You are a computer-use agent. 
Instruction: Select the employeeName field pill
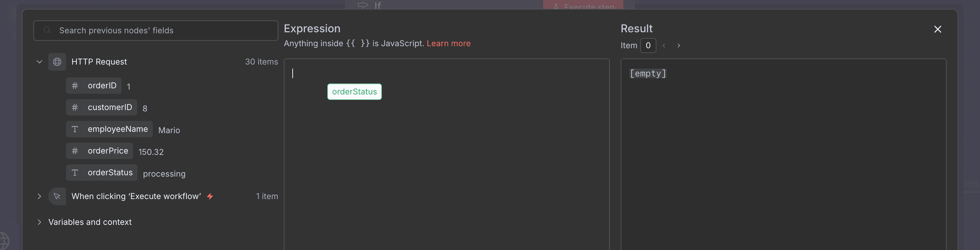[x=109, y=129]
